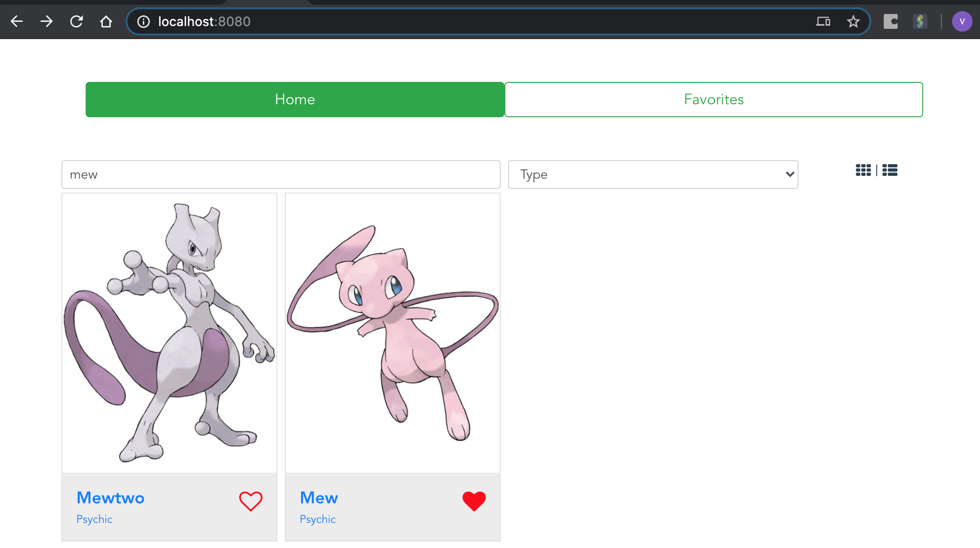Go forward in browser history
Image resolution: width=980 pixels, height=548 pixels.
(x=47, y=21)
